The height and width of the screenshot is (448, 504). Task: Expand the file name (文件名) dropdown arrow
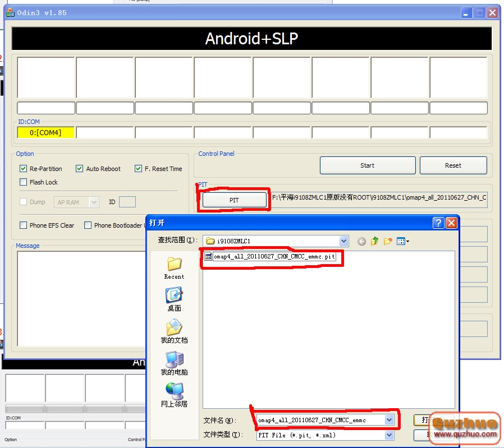tap(389, 420)
